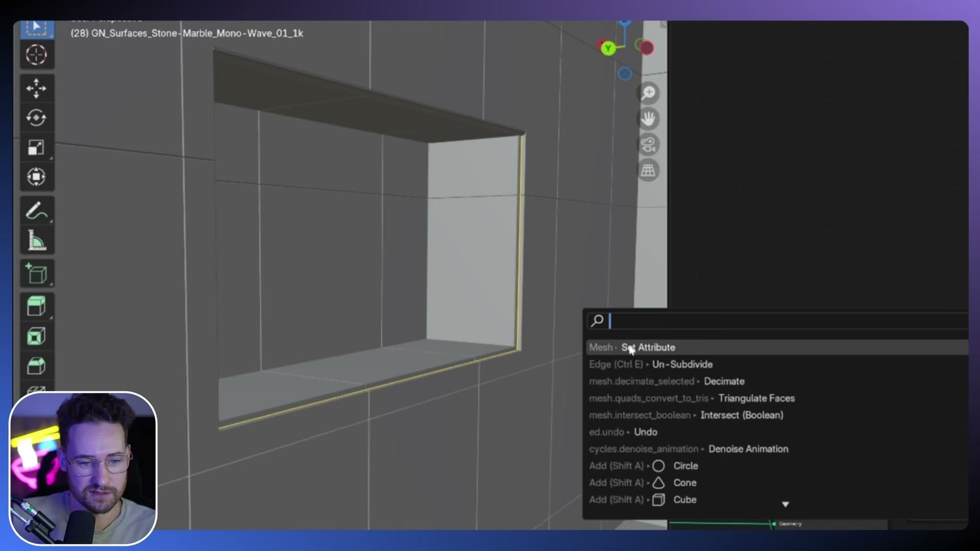980x551 pixels.
Task: Choose Mesh Set Attribute result
Action: [777, 347]
